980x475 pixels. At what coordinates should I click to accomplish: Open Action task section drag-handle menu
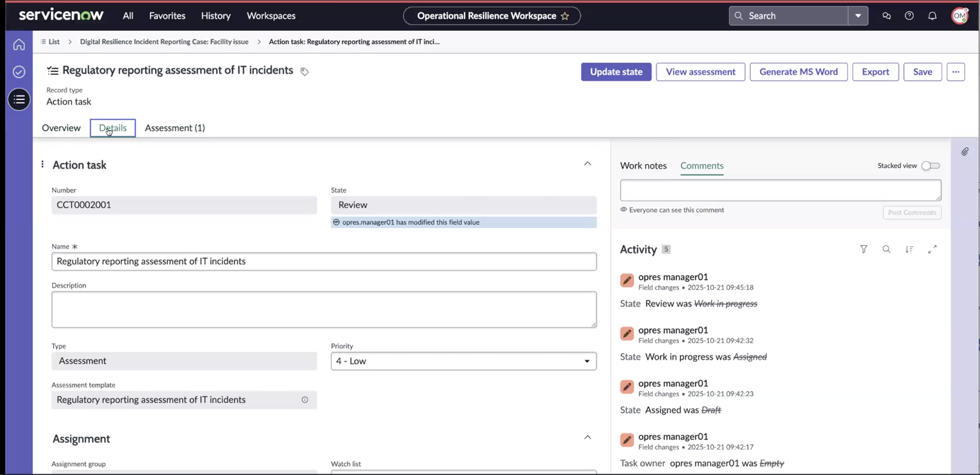tap(42, 164)
